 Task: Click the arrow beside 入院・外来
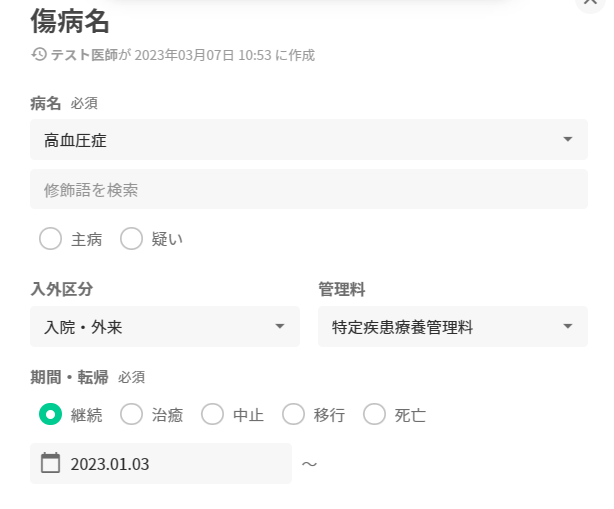tap(280, 327)
